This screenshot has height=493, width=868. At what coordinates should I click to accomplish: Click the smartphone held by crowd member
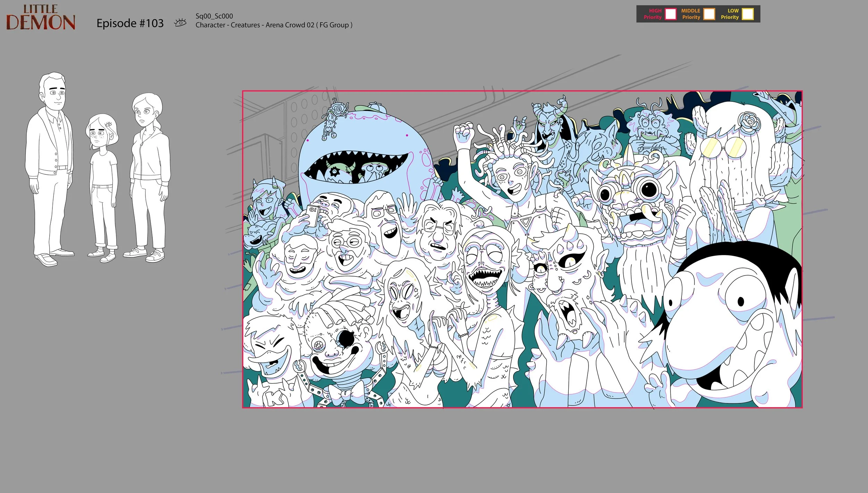point(313,215)
